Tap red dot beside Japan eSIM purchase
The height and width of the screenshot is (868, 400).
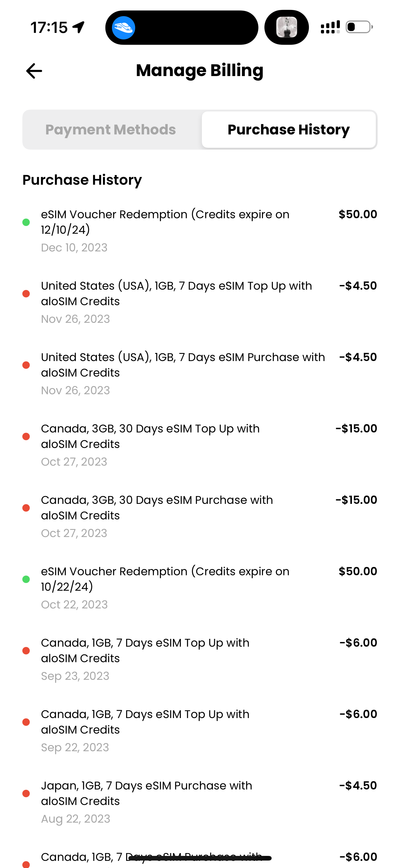coord(26,793)
